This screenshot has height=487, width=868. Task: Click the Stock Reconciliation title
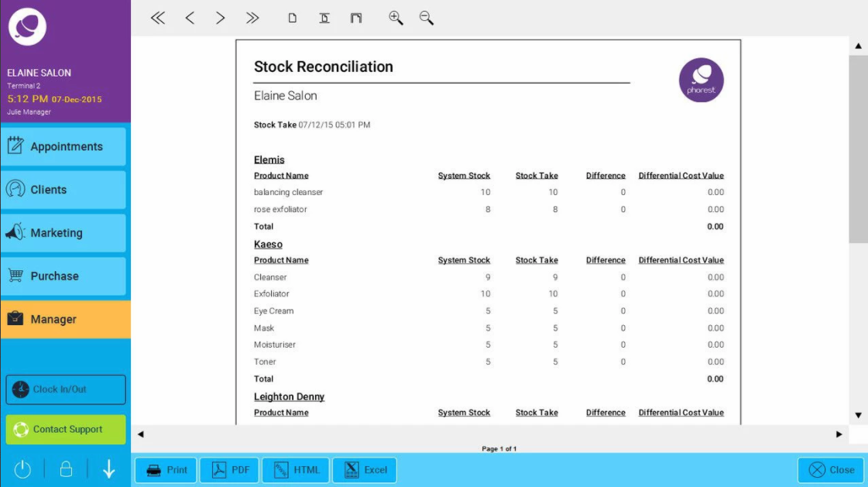(x=324, y=67)
